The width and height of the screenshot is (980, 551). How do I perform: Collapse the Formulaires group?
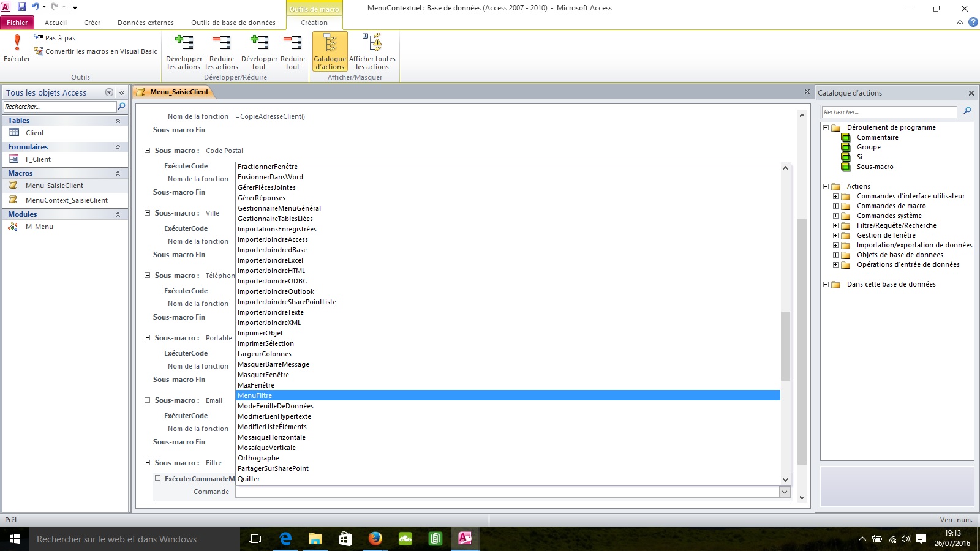click(118, 147)
